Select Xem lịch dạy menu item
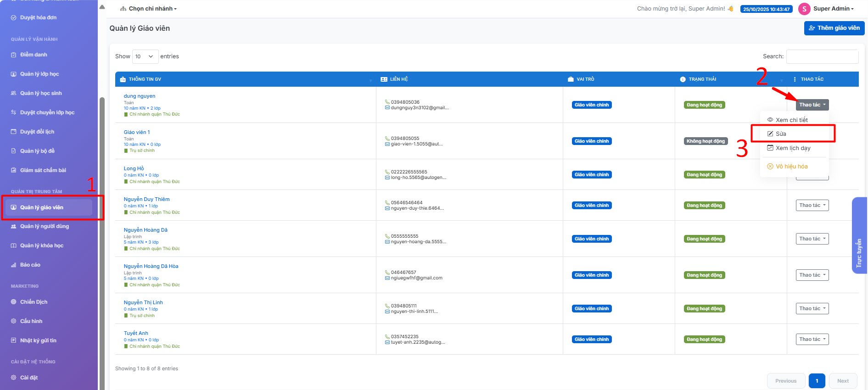Screen dimensions: 868x390 point(793,148)
